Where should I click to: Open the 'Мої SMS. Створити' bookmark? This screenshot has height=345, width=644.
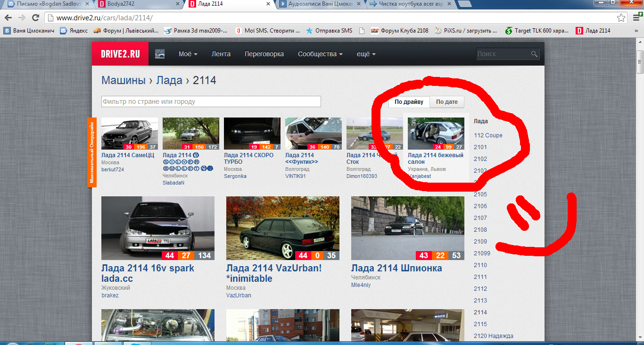(x=267, y=31)
